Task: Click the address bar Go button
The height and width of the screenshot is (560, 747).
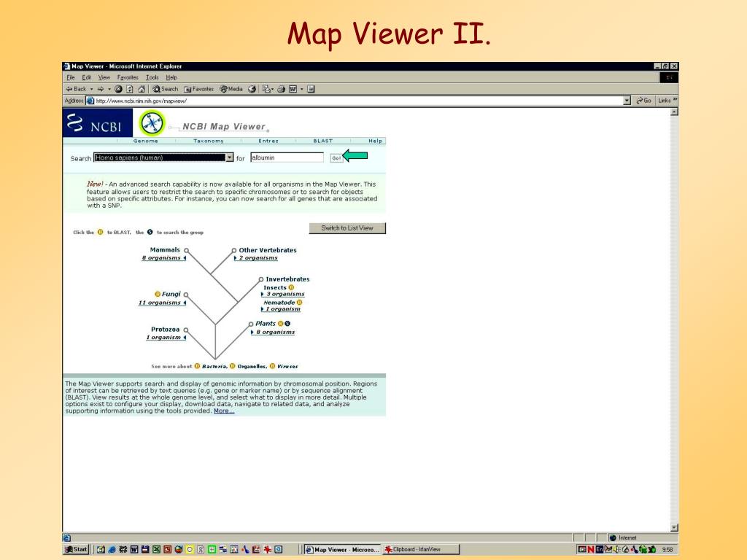Action: (x=644, y=101)
